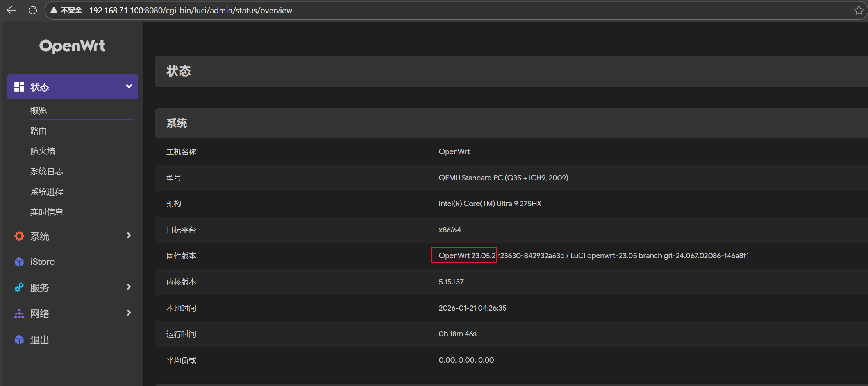
Task: Click the OpenWrt logo
Action: [x=72, y=46]
